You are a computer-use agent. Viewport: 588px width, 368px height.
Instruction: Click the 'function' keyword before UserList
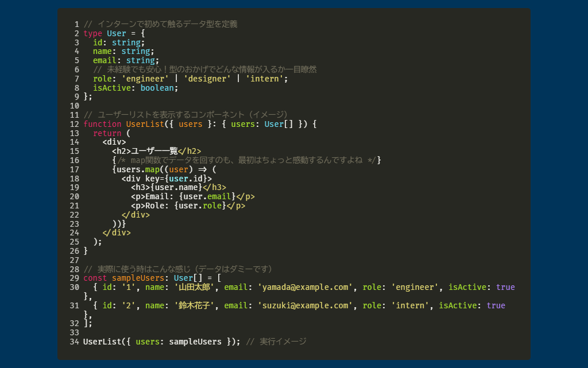coord(102,124)
